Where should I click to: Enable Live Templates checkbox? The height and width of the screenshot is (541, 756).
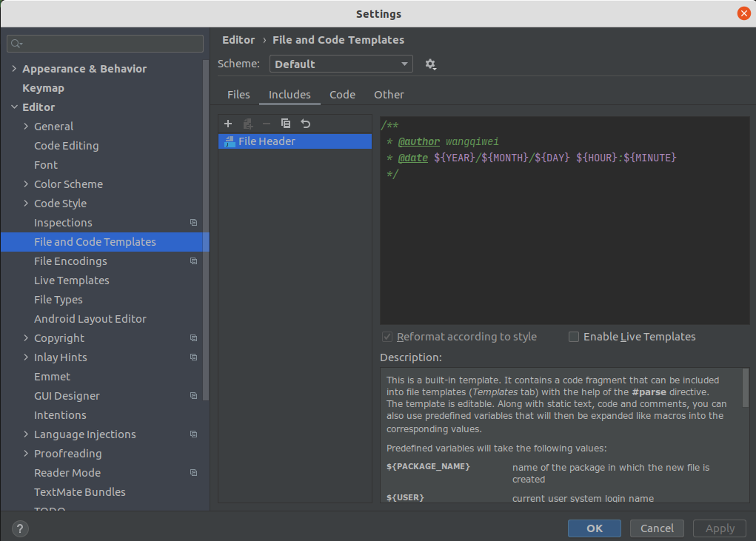[574, 337]
